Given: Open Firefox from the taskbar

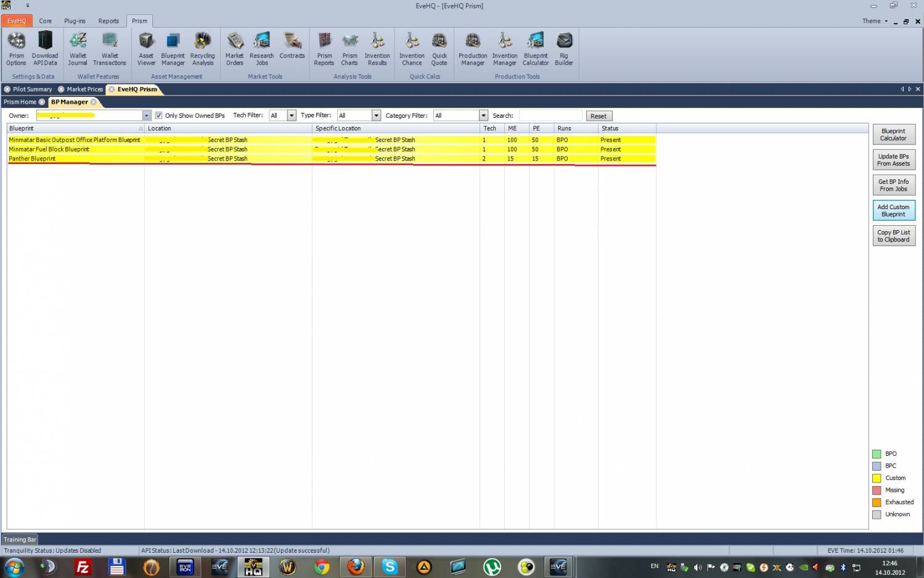Looking at the screenshot, I should (x=356, y=567).
